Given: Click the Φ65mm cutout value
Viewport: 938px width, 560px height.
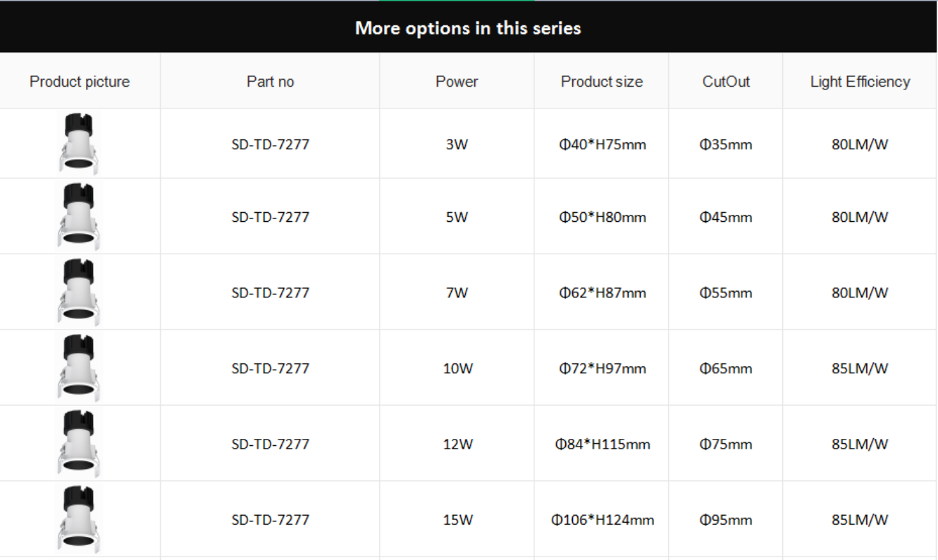Looking at the screenshot, I should tap(726, 368).
